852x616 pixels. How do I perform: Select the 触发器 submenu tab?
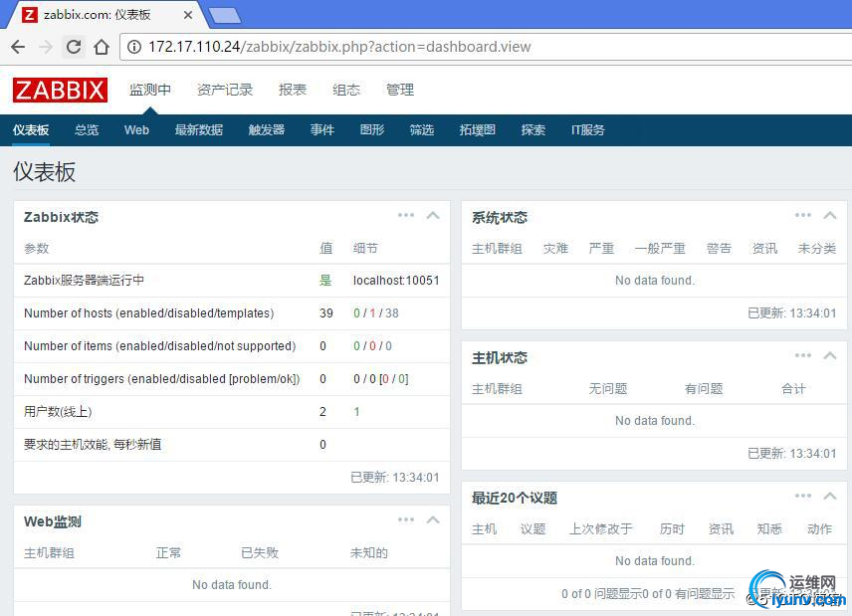pos(267,129)
